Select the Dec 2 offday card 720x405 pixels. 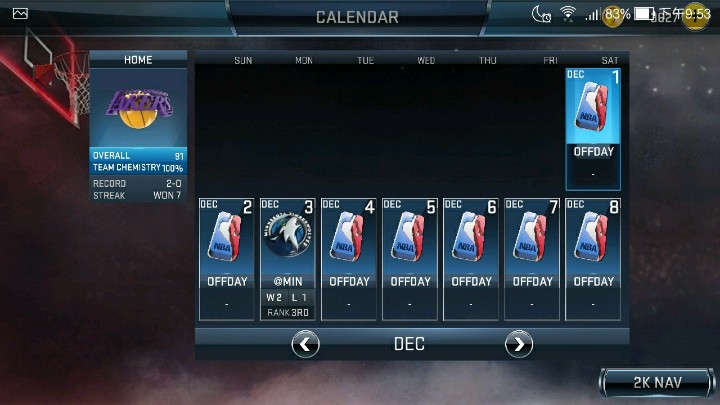pos(226,259)
